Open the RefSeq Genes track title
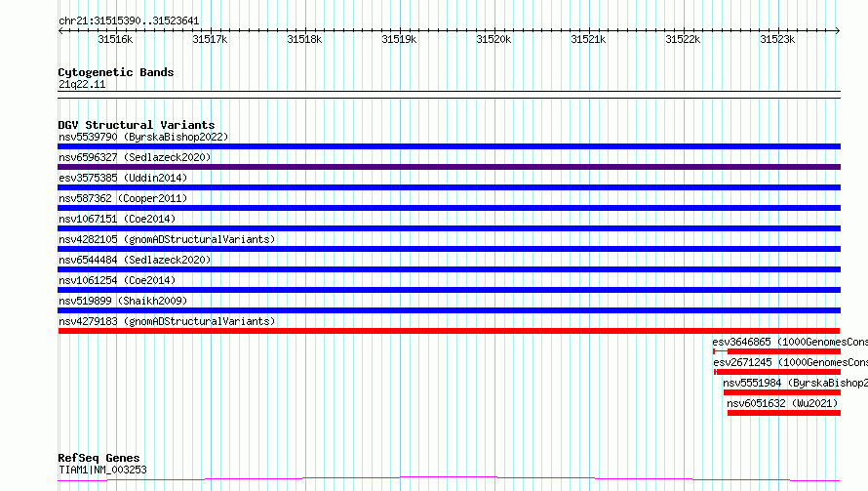 pos(99,458)
